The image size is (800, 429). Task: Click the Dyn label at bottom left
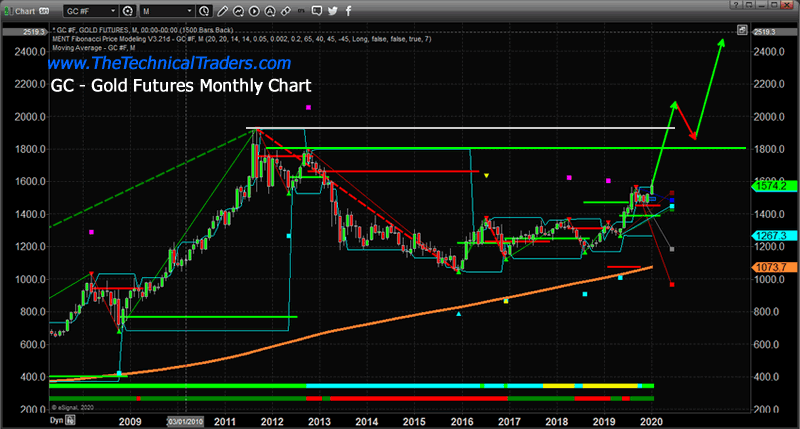[x=12, y=422]
